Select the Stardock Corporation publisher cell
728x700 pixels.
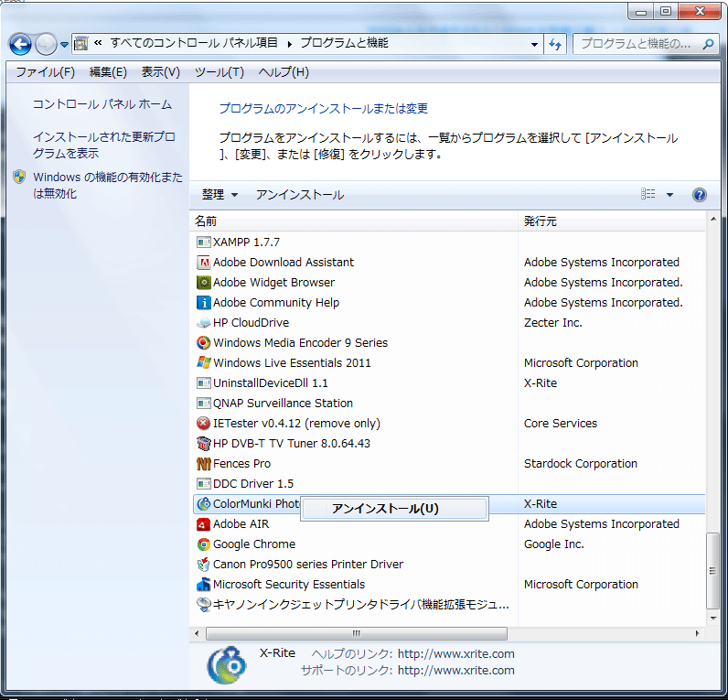pyautogui.click(x=581, y=464)
